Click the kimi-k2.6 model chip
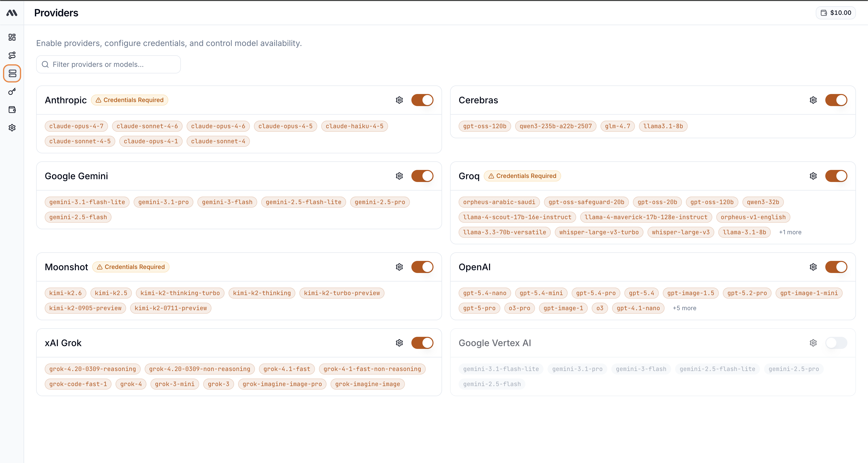This screenshot has width=868, height=463. click(66, 293)
